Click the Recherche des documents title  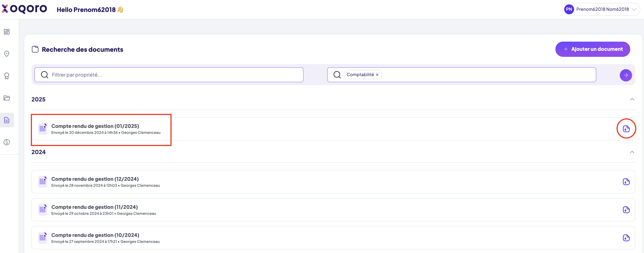(x=83, y=49)
